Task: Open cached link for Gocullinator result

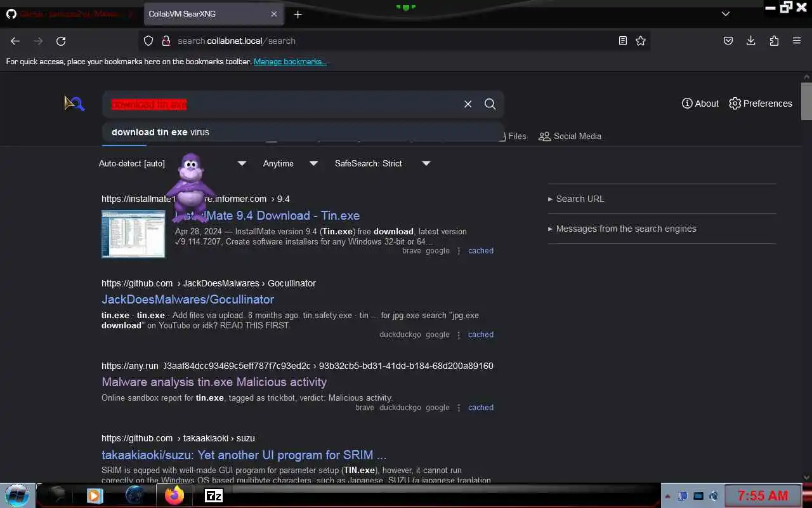Action: tap(481, 335)
